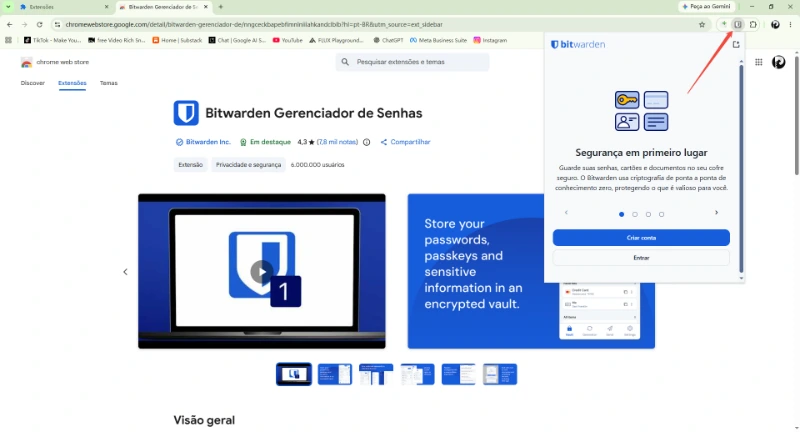Open the Extensions puzzle-piece menu
The width and height of the screenshot is (800, 432).
click(753, 24)
